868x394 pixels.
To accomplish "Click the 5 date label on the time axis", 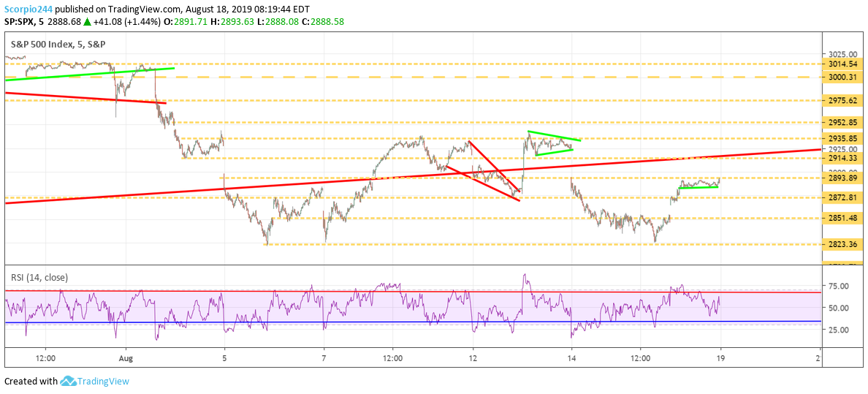I will (x=224, y=358).
